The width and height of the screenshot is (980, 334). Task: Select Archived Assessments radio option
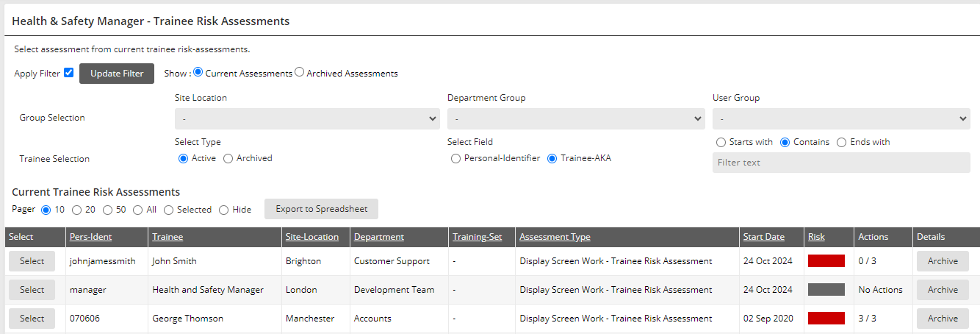coord(299,73)
